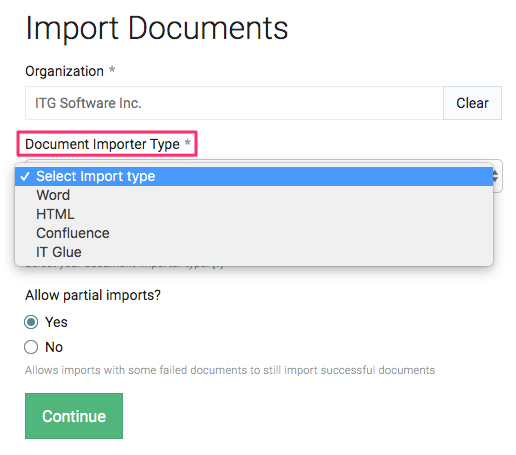Screen dimensions: 516x455
Task: Choose IT Glue from the import type list
Action: [x=254, y=252]
